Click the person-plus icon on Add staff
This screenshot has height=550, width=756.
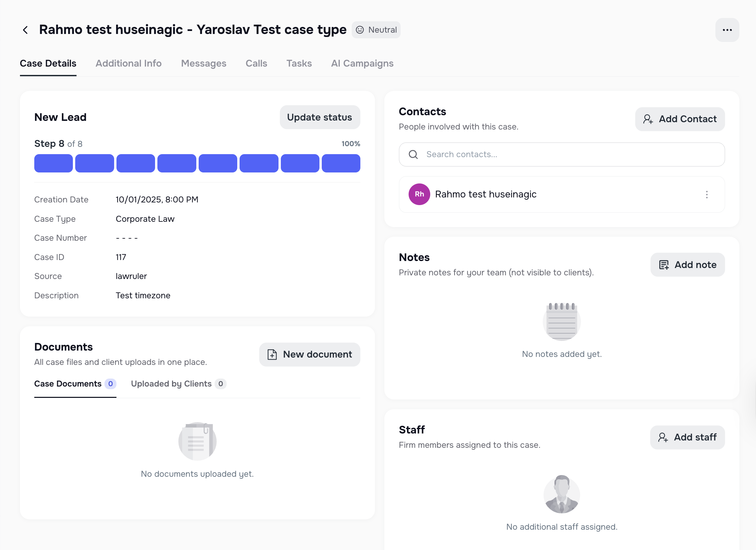(x=663, y=437)
